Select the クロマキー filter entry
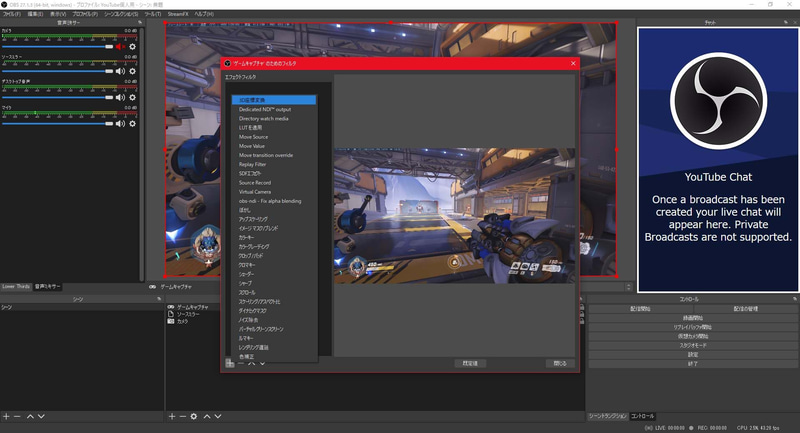 [x=274, y=265]
